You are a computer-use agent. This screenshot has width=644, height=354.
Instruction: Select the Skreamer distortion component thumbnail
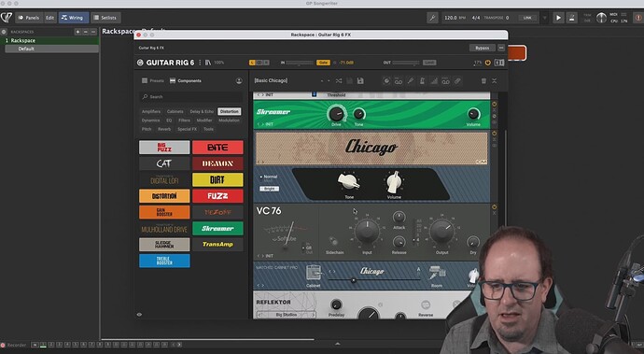[217, 228]
